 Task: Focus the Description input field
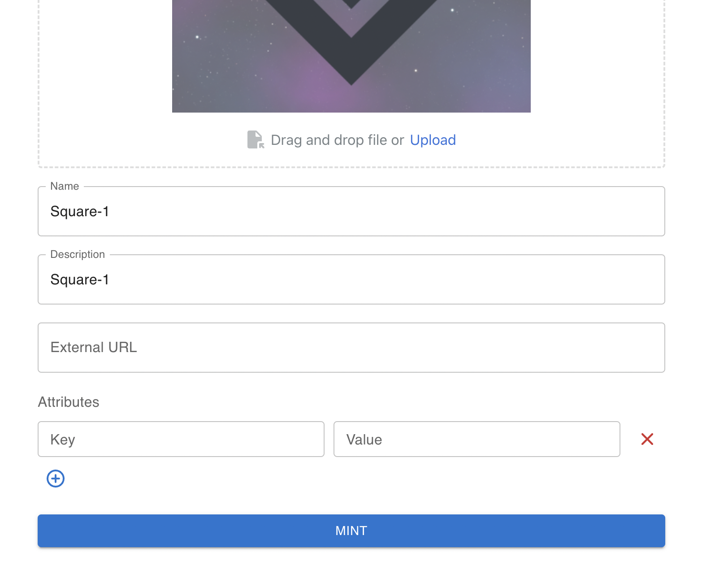(x=351, y=280)
